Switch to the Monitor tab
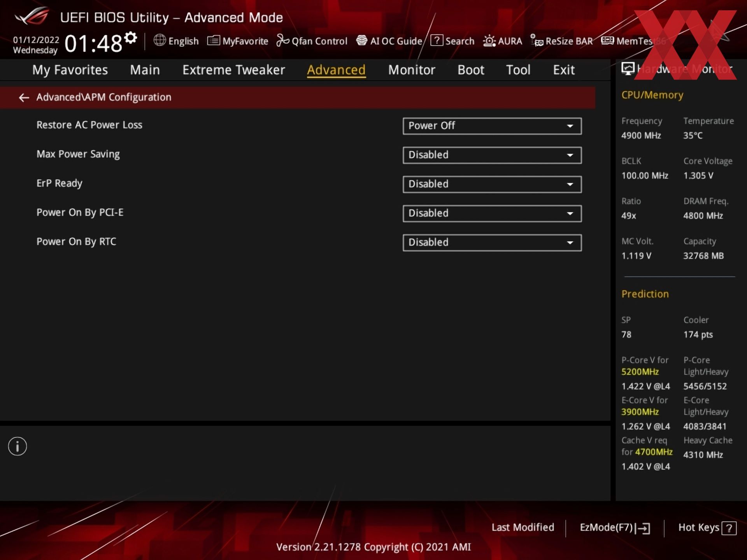 pyautogui.click(x=411, y=70)
